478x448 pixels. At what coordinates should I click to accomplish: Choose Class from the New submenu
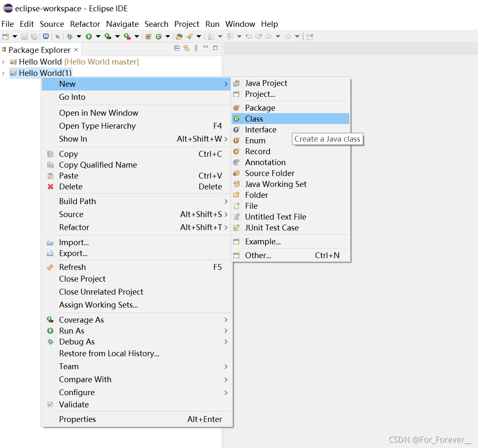pos(290,119)
